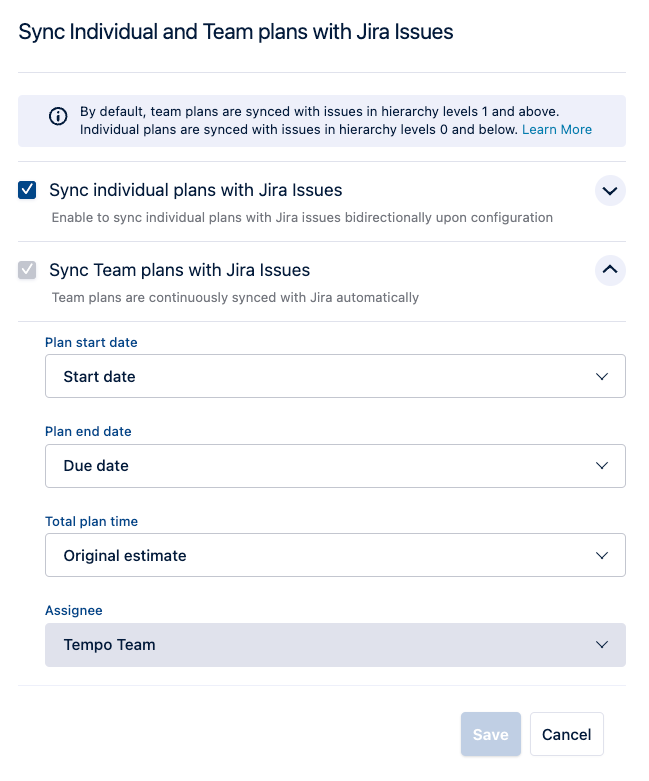Screen dimensions: 649x781
Task: Click the arrow icon beside Original estimate
Action: 602,556
